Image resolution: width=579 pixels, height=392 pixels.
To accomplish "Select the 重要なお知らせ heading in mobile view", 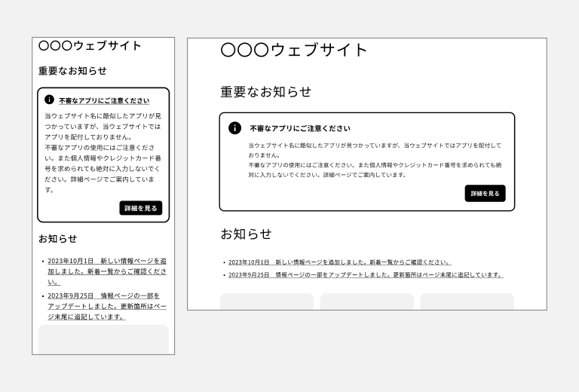I will pos(72,71).
